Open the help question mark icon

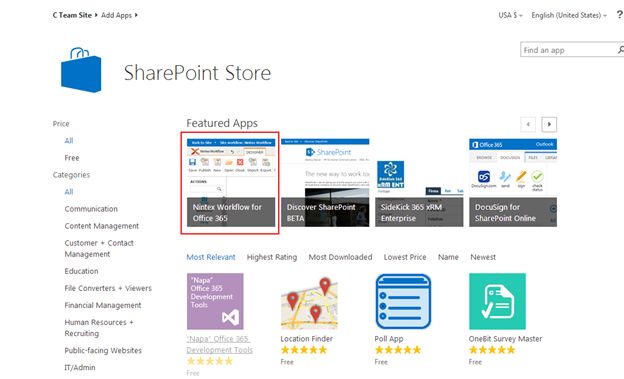tap(620, 15)
